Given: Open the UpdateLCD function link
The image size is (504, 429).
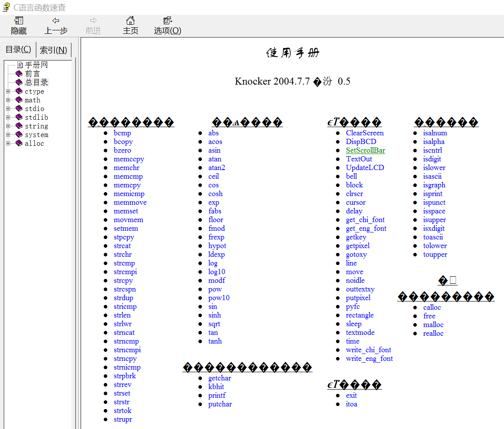Looking at the screenshot, I should [365, 167].
